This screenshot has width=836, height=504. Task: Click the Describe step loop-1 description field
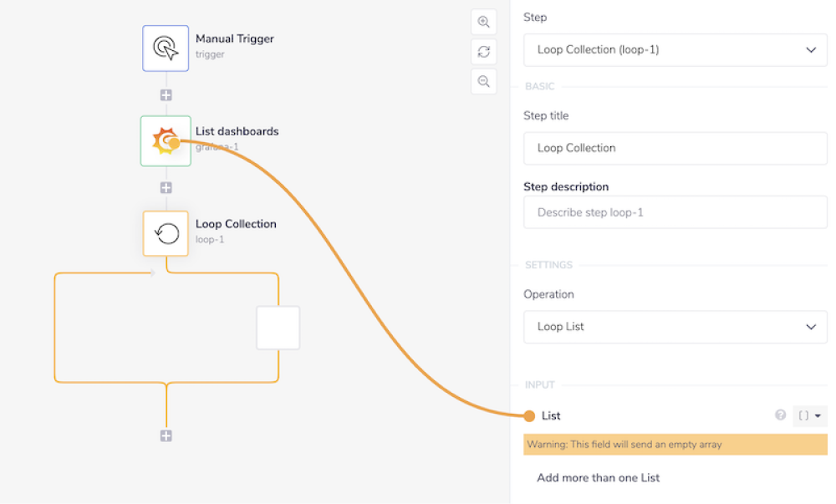[x=674, y=211]
